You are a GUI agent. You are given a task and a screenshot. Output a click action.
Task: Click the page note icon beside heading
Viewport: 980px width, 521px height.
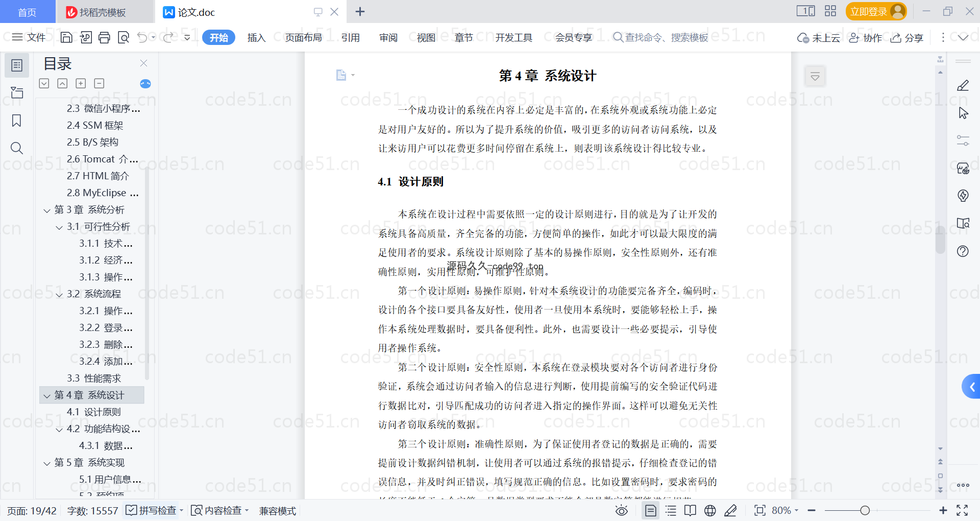341,75
